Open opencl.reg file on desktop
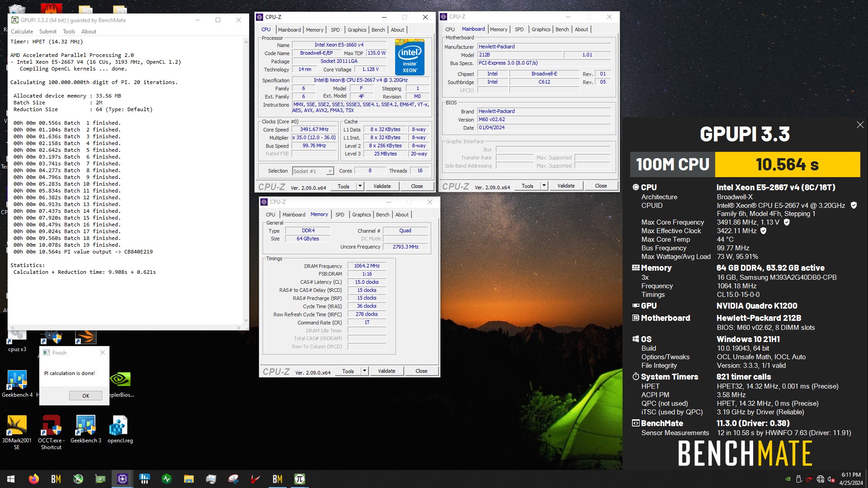868x488 pixels. coord(120,429)
